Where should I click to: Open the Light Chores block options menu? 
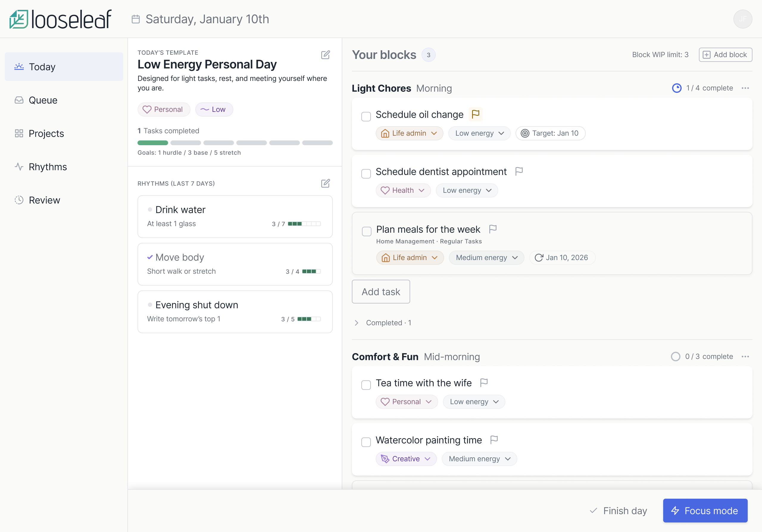tap(745, 88)
